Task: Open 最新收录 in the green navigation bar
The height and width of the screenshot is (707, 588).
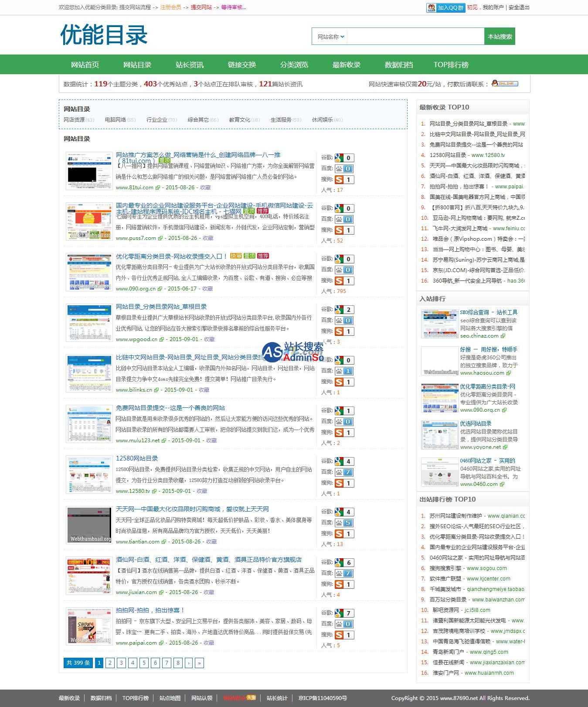Action: coord(347,65)
